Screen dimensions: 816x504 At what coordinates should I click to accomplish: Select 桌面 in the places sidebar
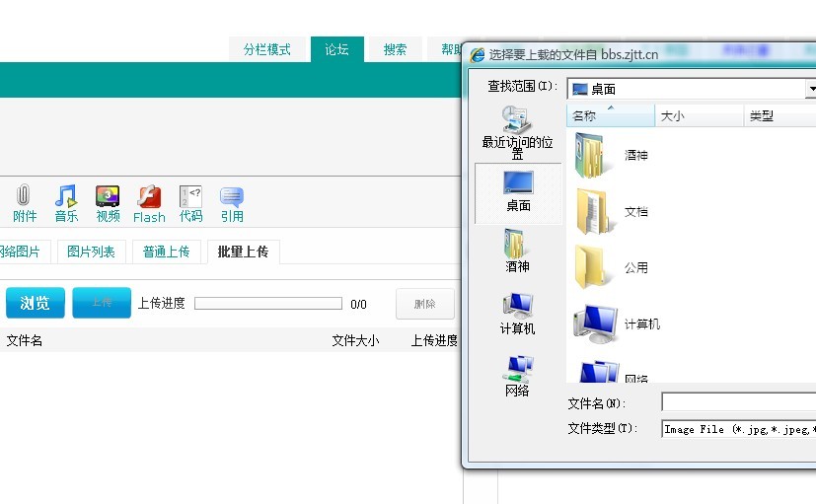click(x=518, y=190)
